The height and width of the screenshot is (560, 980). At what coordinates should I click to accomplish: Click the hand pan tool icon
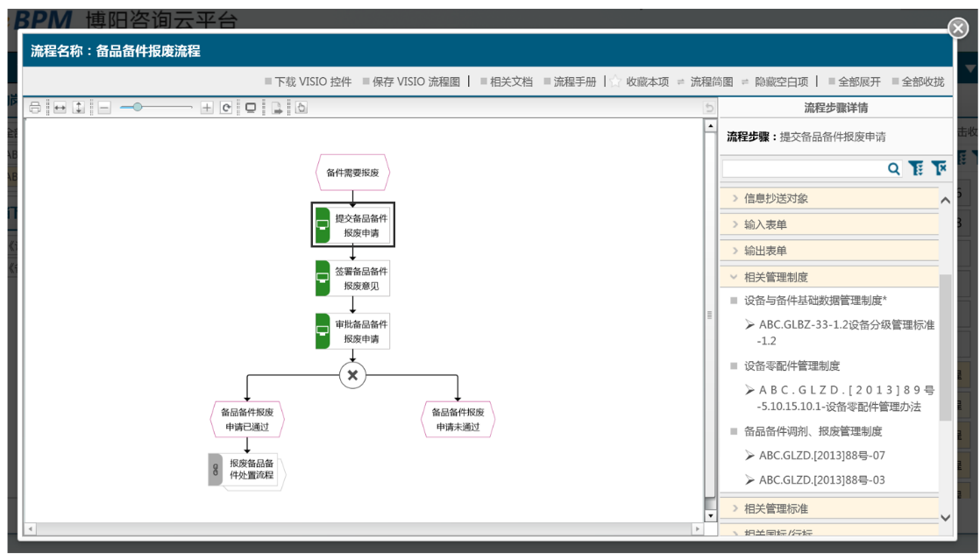click(301, 108)
